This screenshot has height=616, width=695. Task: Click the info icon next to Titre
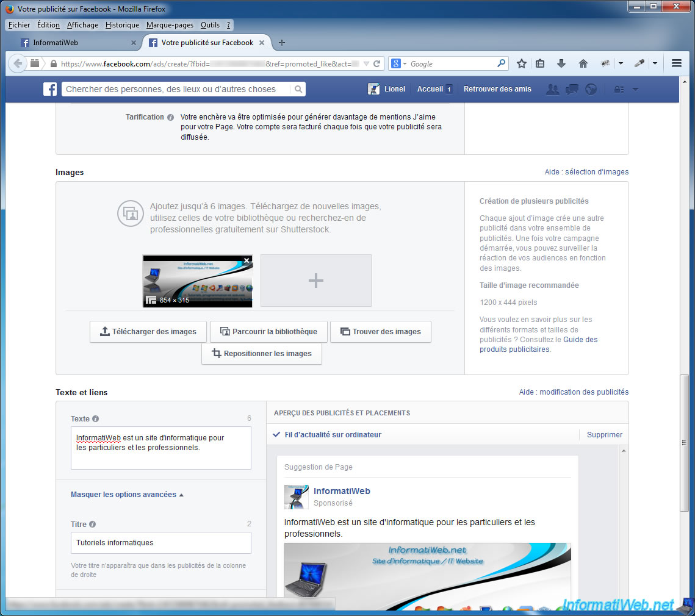[x=92, y=525]
